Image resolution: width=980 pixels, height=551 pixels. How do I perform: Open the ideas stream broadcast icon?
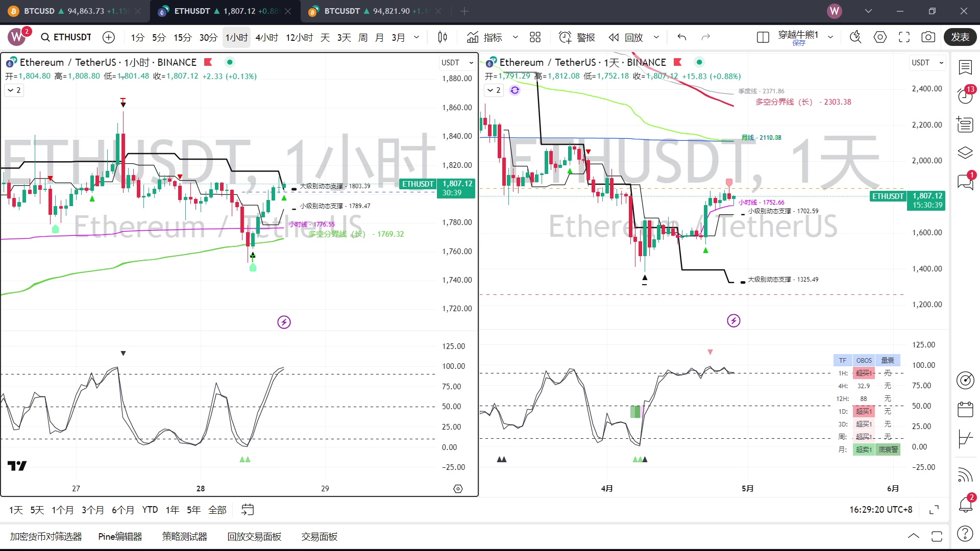click(965, 474)
